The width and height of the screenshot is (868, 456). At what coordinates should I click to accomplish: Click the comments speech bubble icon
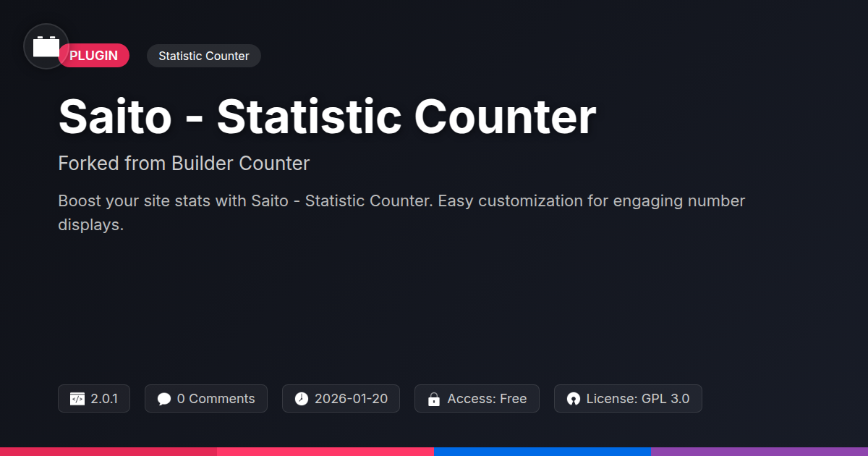[x=164, y=399]
